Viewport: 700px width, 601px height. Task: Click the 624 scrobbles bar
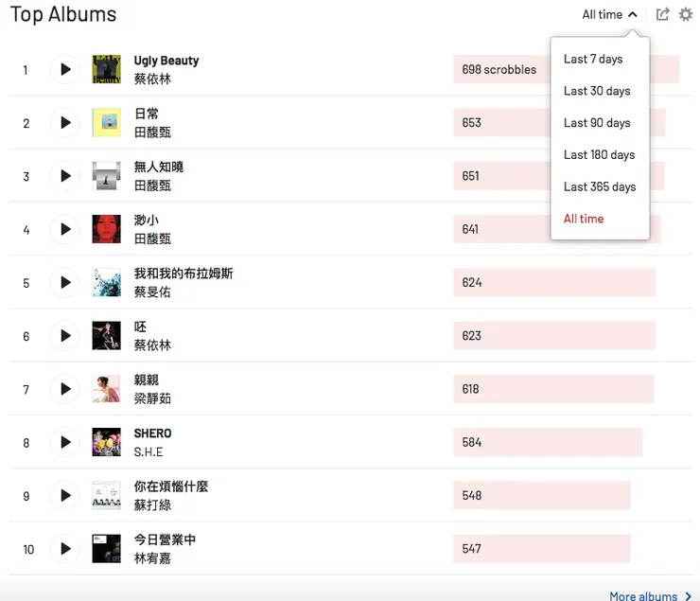(x=553, y=282)
